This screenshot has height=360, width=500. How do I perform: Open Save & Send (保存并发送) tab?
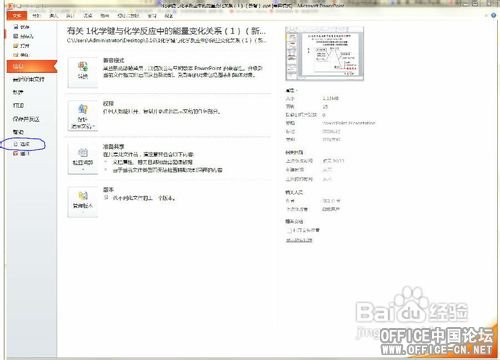click(26, 119)
